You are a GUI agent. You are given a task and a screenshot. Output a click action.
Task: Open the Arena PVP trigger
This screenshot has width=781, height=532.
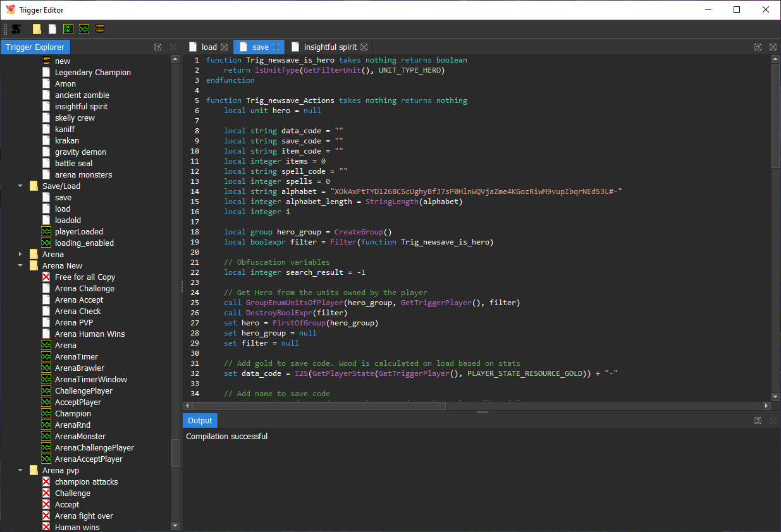pyautogui.click(x=74, y=323)
